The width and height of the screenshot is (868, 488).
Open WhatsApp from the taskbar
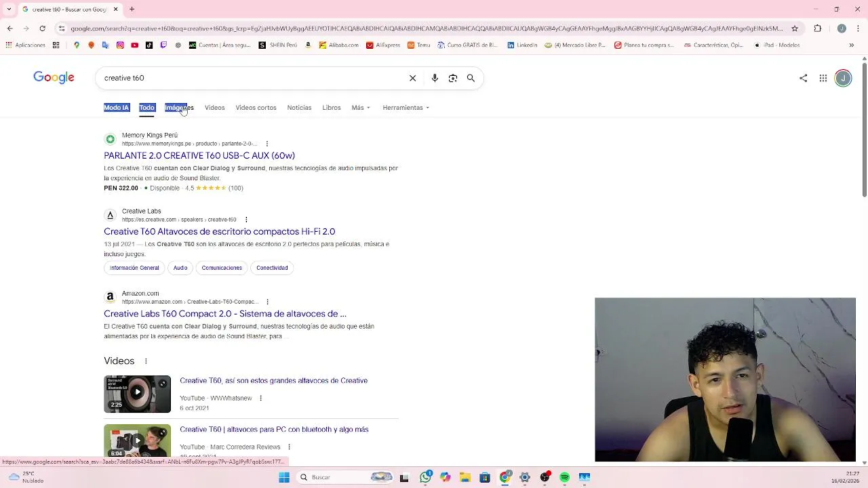(x=425, y=477)
